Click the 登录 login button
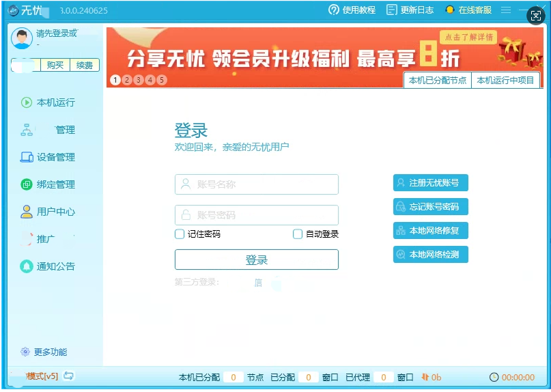The height and width of the screenshot is (392, 551). click(x=257, y=260)
